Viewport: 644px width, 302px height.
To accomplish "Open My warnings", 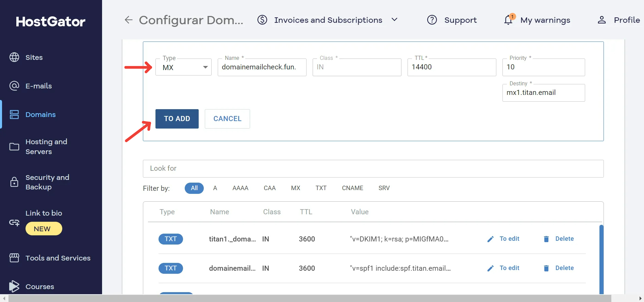I will click(545, 20).
